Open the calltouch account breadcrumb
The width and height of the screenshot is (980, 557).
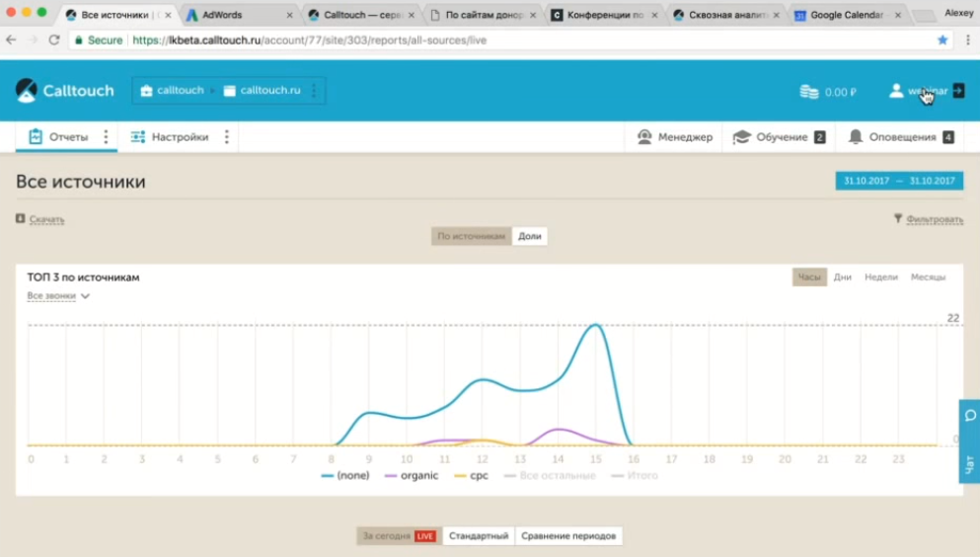[172, 91]
